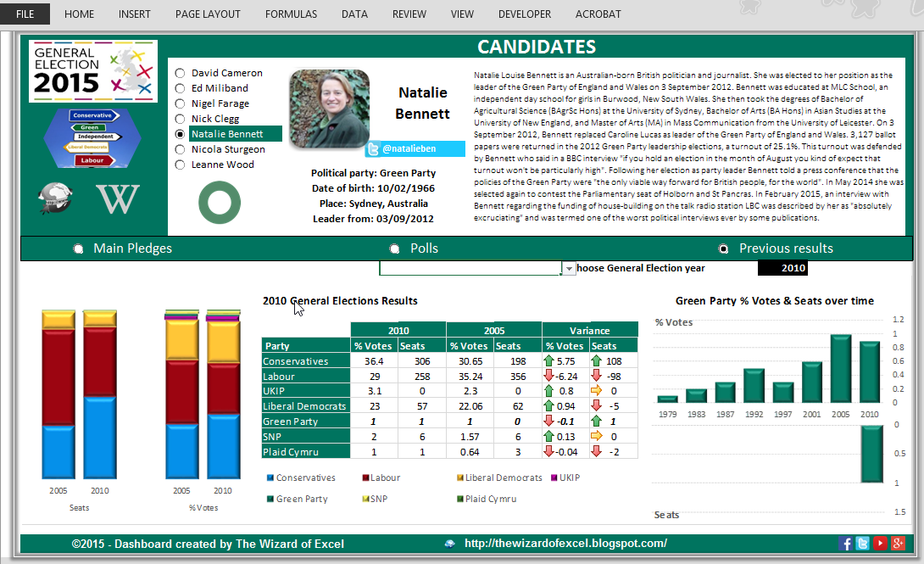Select Nicola Sturgeon as candidate

(178, 148)
